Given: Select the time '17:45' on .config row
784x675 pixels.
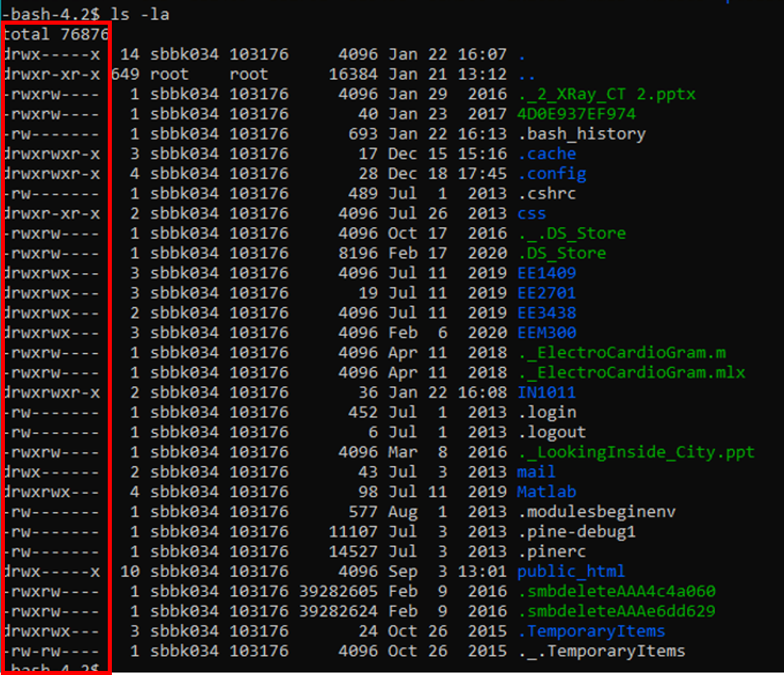Looking at the screenshot, I should click(482, 174).
